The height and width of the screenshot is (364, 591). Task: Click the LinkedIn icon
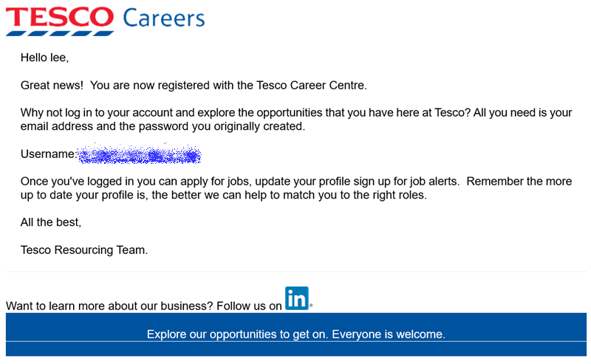pos(296,298)
